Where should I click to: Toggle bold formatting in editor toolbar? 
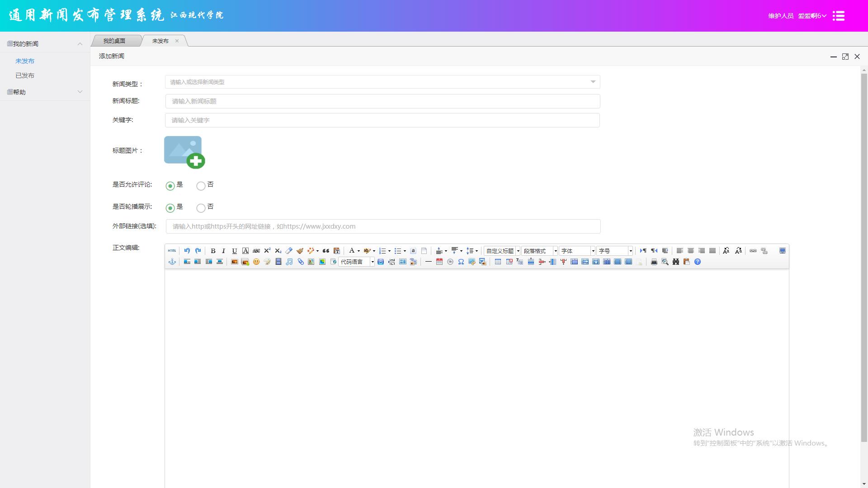point(213,251)
